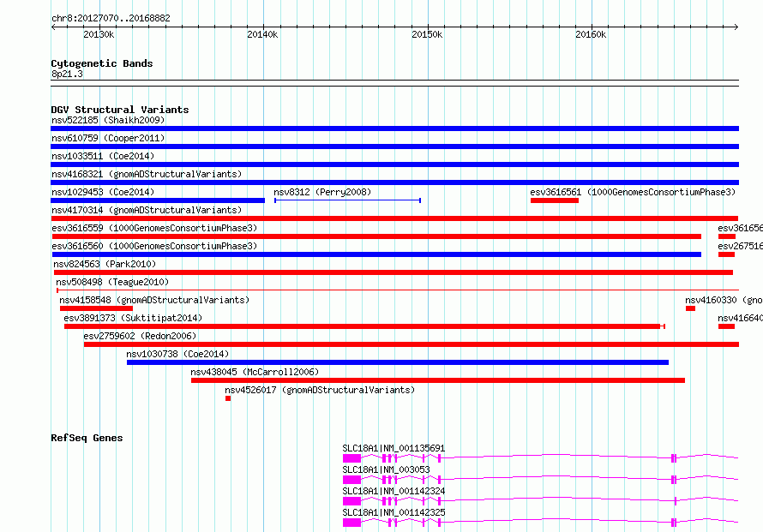Click the 20150k ruler tick label
The height and width of the screenshot is (532, 763).
427,34
